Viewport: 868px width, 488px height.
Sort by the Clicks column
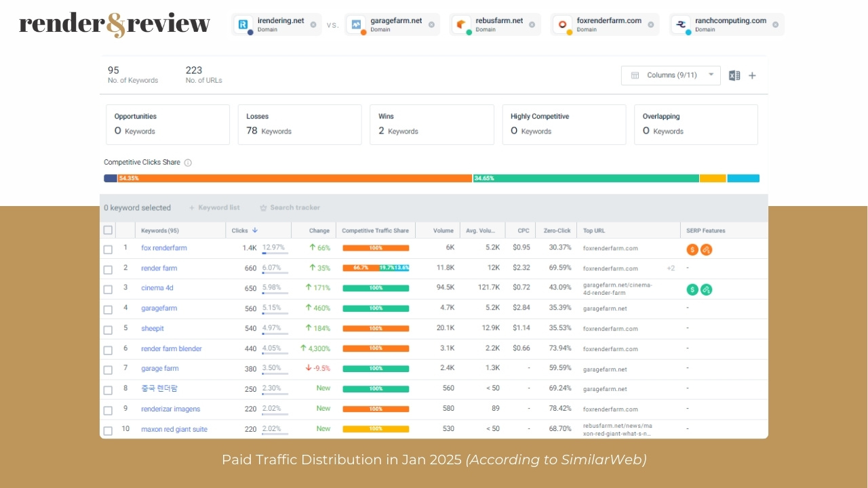click(x=244, y=230)
